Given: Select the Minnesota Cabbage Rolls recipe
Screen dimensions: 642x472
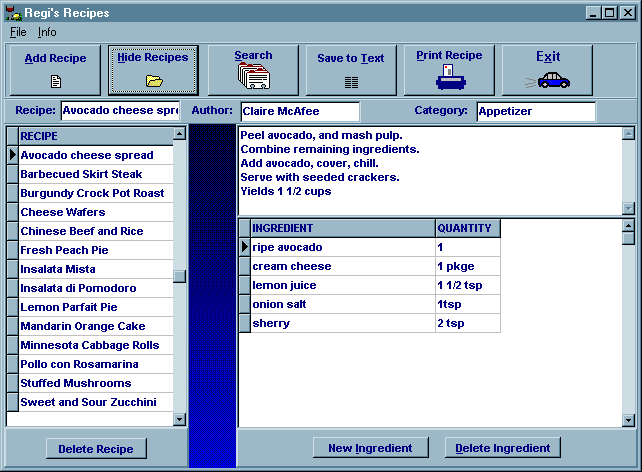Looking at the screenshot, I should pos(96,346).
